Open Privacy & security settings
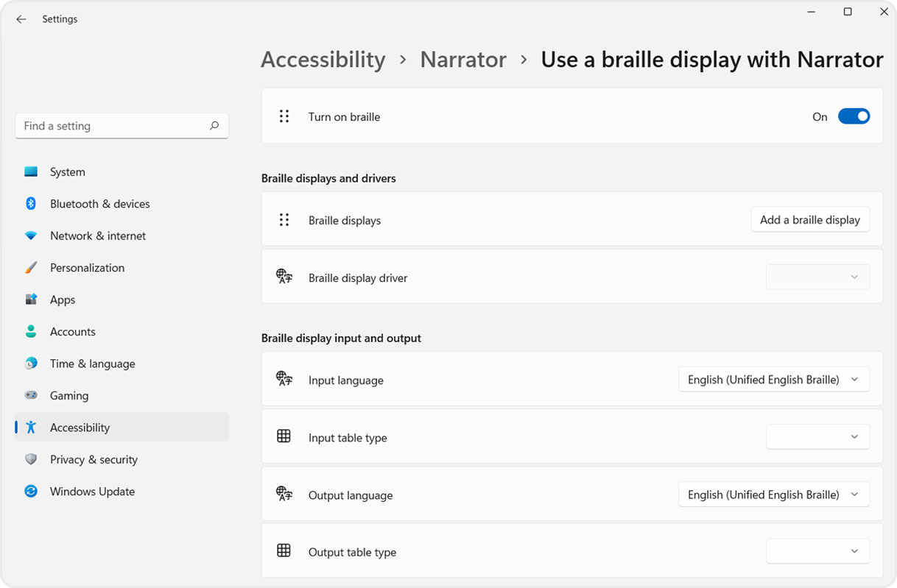 tap(94, 459)
